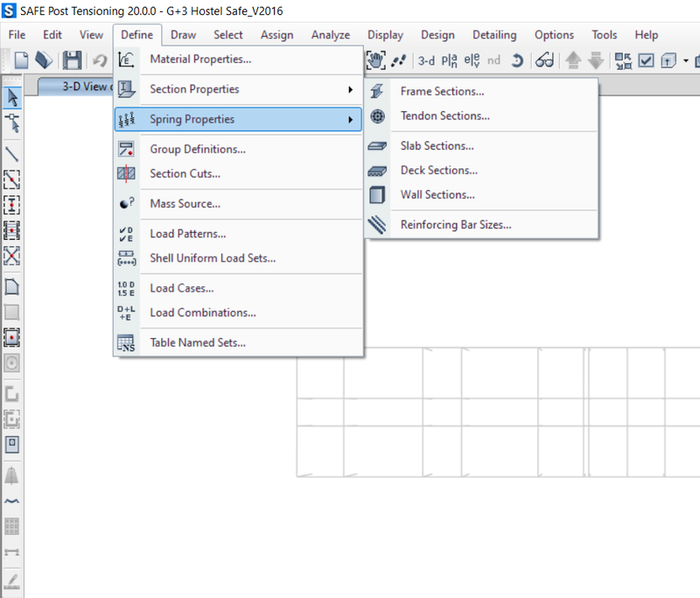Expand the Spring Properties submenu
The width and height of the screenshot is (700, 598).
click(238, 119)
